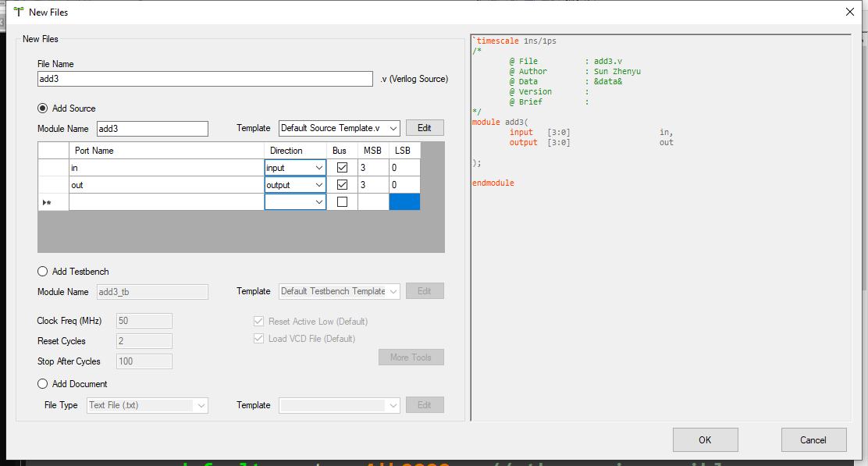Click the testbench Module Name field add3_tb
Viewport: 868px width, 466px height.
pos(152,292)
